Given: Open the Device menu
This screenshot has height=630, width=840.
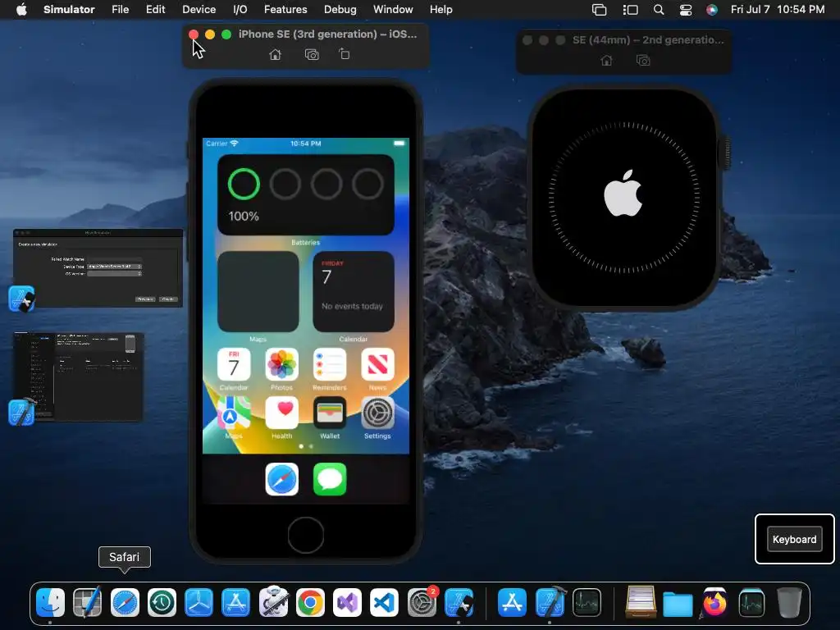Looking at the screenshot, I should point(199,10).
